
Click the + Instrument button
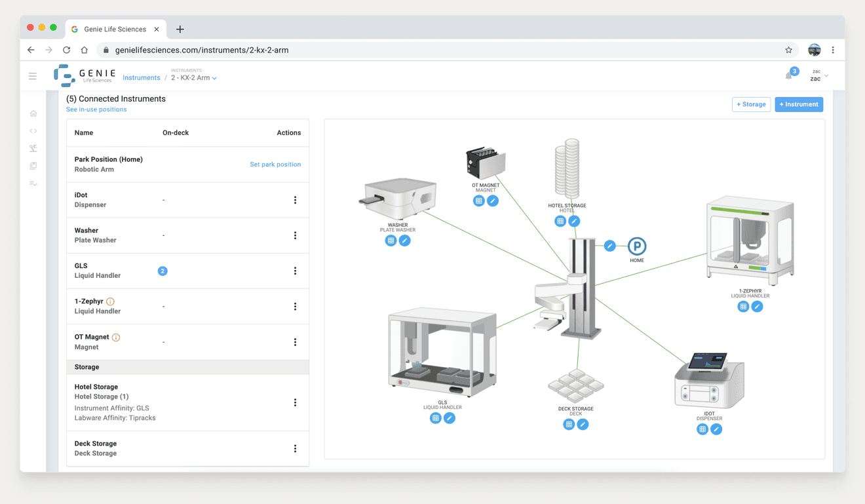[799, 104]
